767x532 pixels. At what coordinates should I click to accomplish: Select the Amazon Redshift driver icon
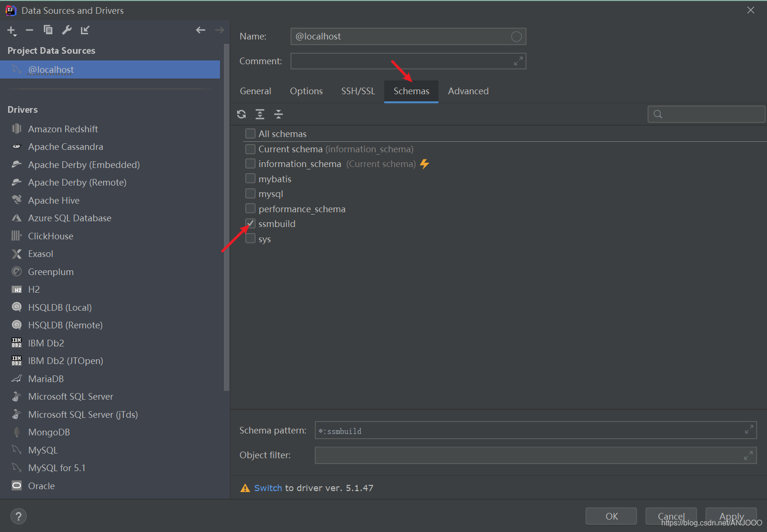point(17,129)
